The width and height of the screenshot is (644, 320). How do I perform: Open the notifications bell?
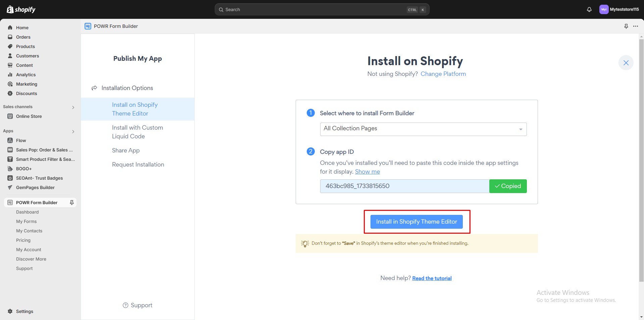(x=589, y=9)
